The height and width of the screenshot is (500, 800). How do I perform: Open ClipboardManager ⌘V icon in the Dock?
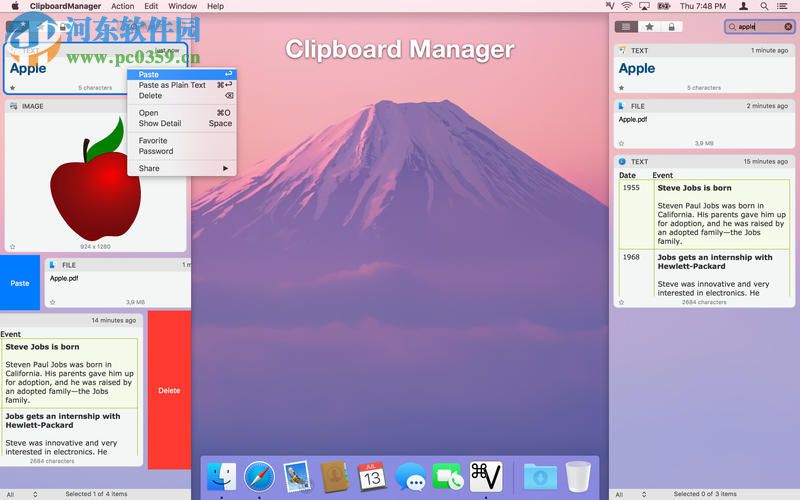(x=486, y=476)
